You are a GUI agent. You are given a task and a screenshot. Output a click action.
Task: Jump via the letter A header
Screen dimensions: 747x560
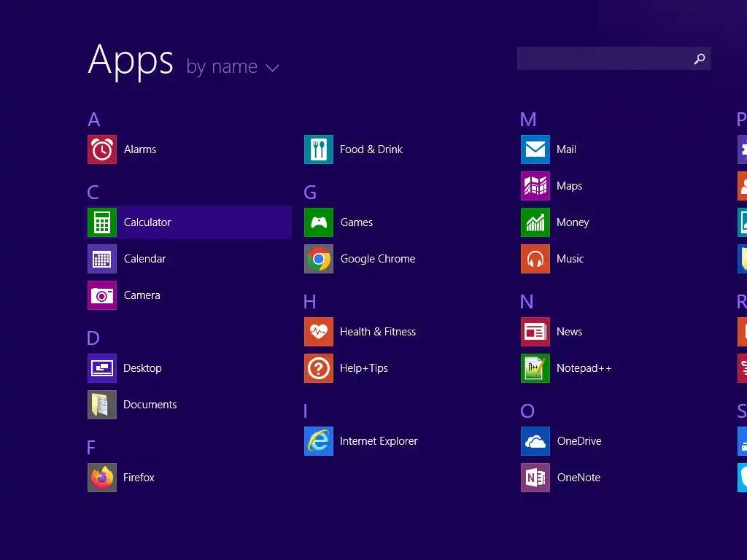click(94, 120)
